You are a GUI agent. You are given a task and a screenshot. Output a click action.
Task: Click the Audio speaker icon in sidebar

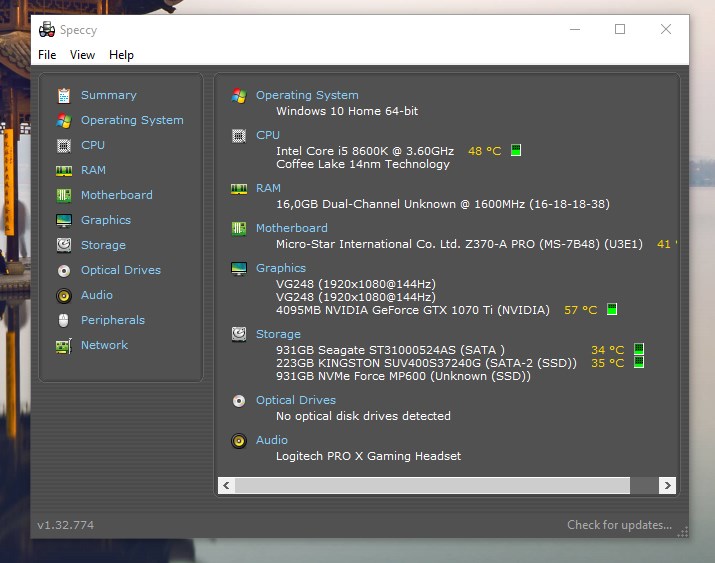(x=64, y=295)
